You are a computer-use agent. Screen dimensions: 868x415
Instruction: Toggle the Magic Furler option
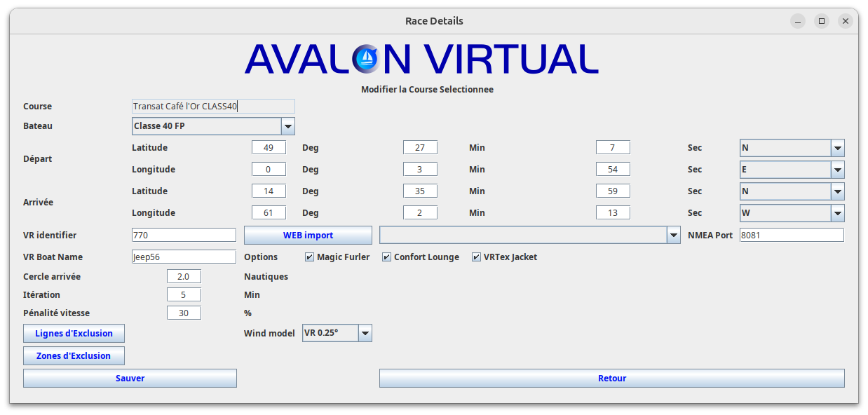[x=310, y=257]
